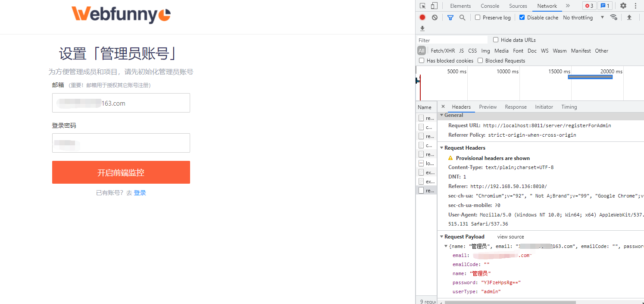Click the password value Y3FzeHpsRg==

tap(501, 282)
